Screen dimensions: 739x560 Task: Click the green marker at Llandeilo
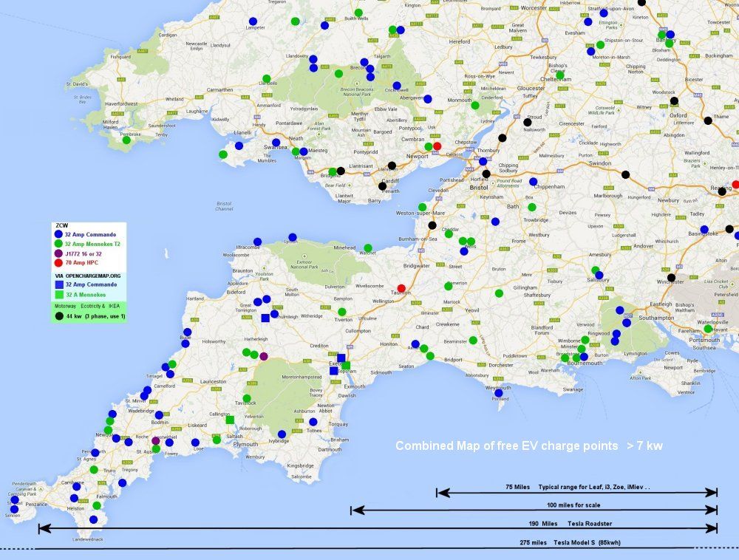[x=266, y=78]
